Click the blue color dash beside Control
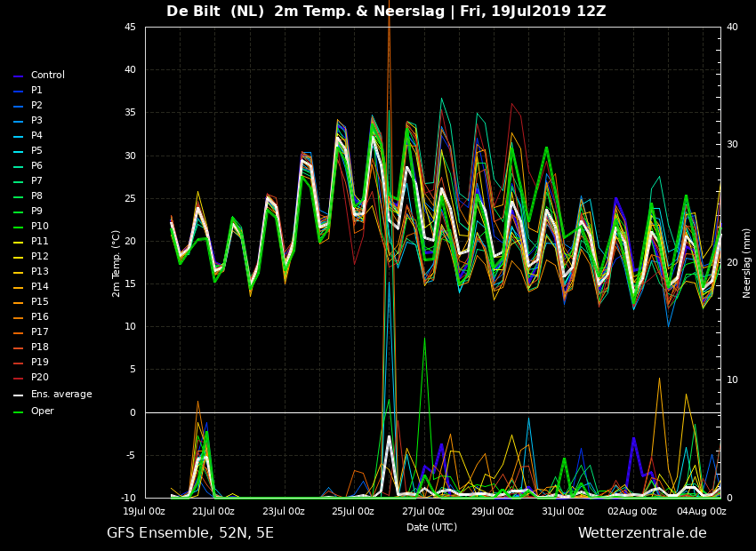 [19, 76]
